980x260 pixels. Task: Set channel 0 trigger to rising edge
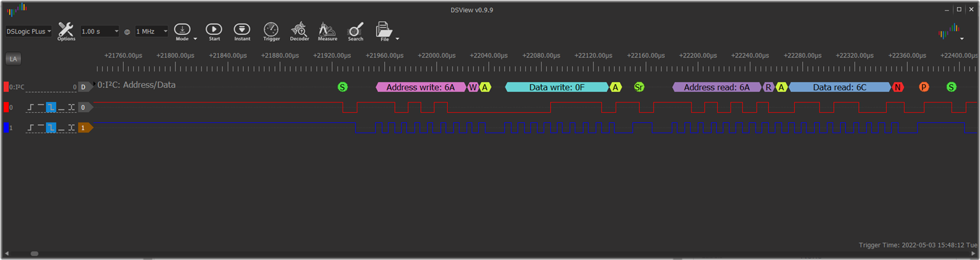coord(30,107)
